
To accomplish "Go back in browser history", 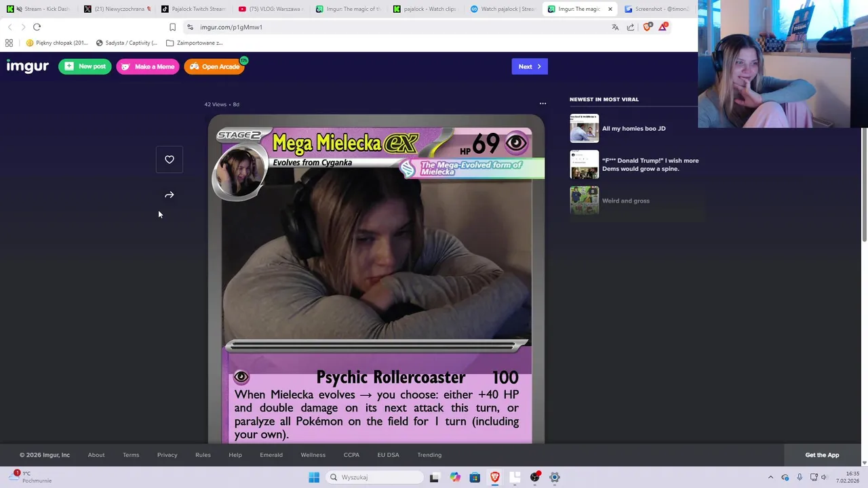I will point(9,27).
